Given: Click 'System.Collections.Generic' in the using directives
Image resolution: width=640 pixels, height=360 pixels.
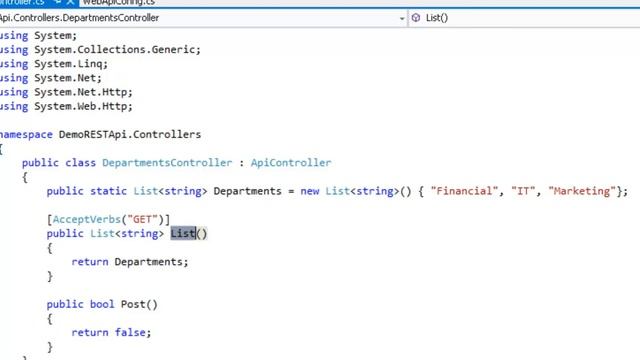Looking at the screenshot, I should coord(114,50).
